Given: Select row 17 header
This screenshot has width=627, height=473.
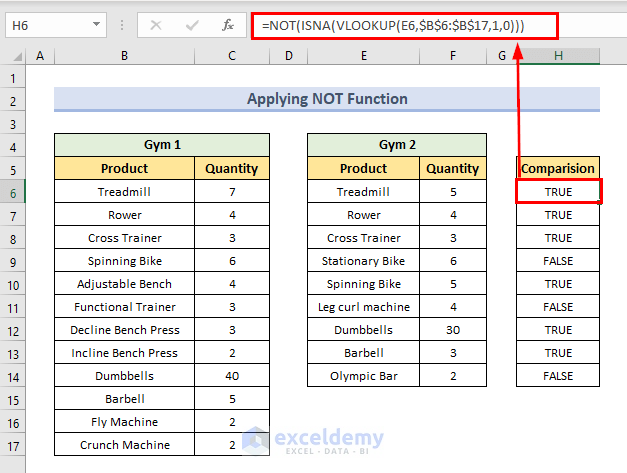Looking at the screenshot, I should pyautogui.click(x=13, y=446).
